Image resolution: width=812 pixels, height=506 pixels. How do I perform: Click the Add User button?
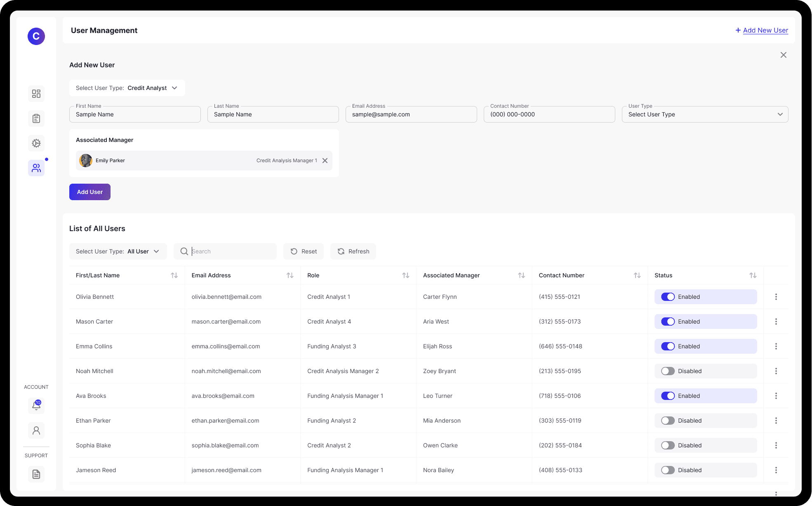tap(90, 192)
